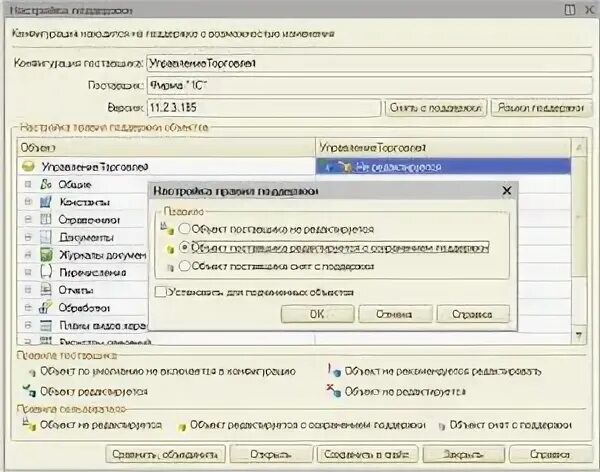Screen dimensions: 600x472
Task: Expand the Общие tree node
Action: (x=28, y=184)
